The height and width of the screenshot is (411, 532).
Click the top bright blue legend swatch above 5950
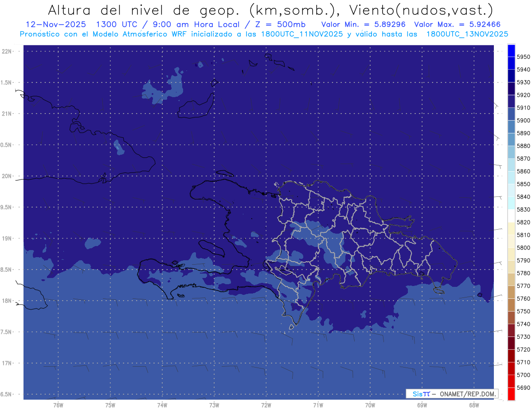pyautogui.click(x=511, y=51)
